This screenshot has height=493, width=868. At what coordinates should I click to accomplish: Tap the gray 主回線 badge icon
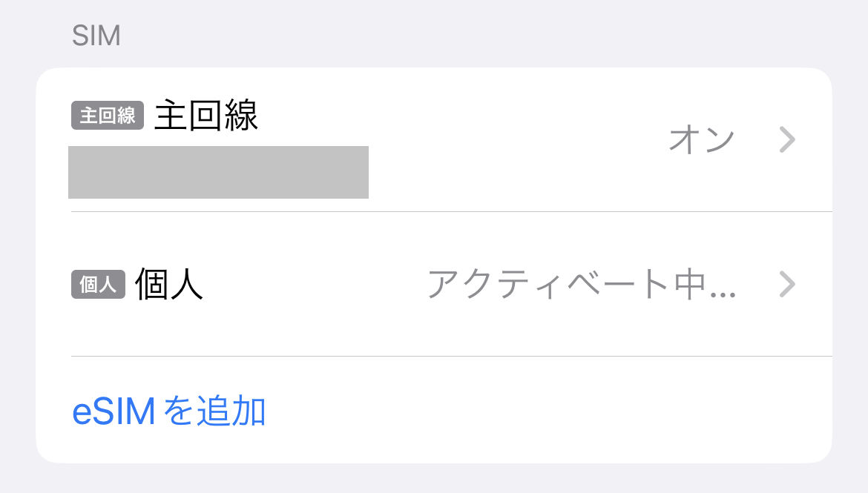click(108, 116)
